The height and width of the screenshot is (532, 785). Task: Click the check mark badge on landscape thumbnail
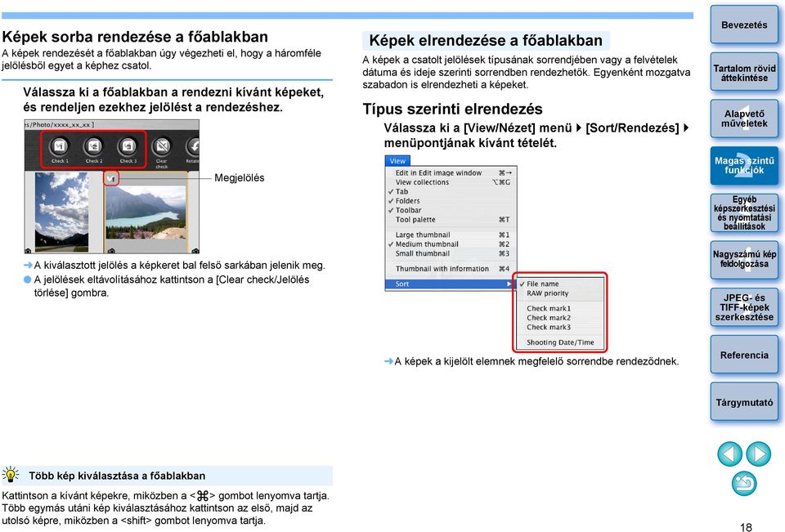(x=111, y=177)
